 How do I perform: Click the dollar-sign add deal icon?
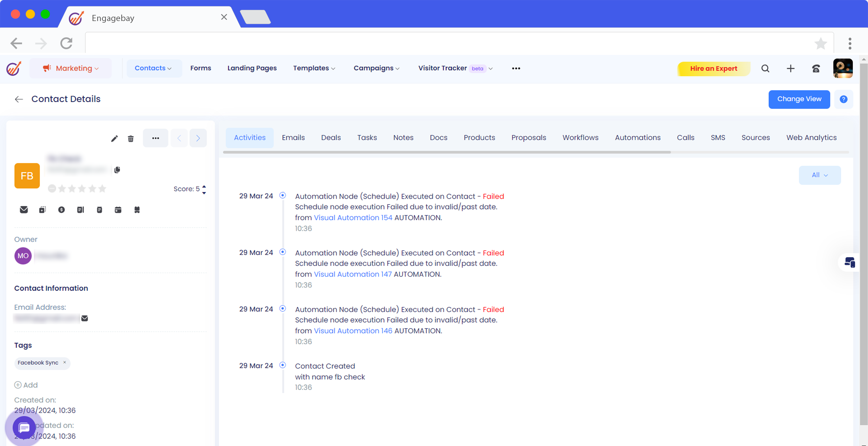(61, 210)
